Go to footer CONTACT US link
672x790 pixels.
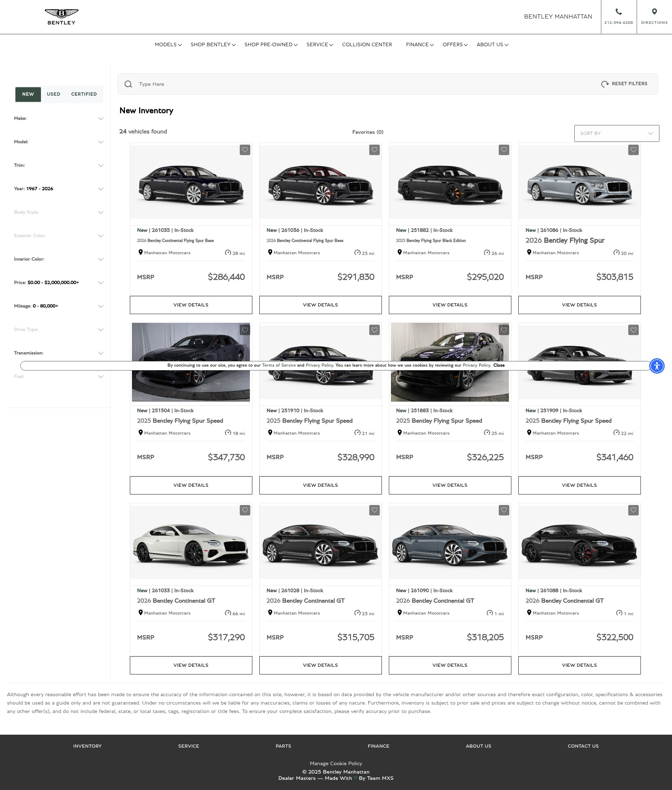pos(583,746)
